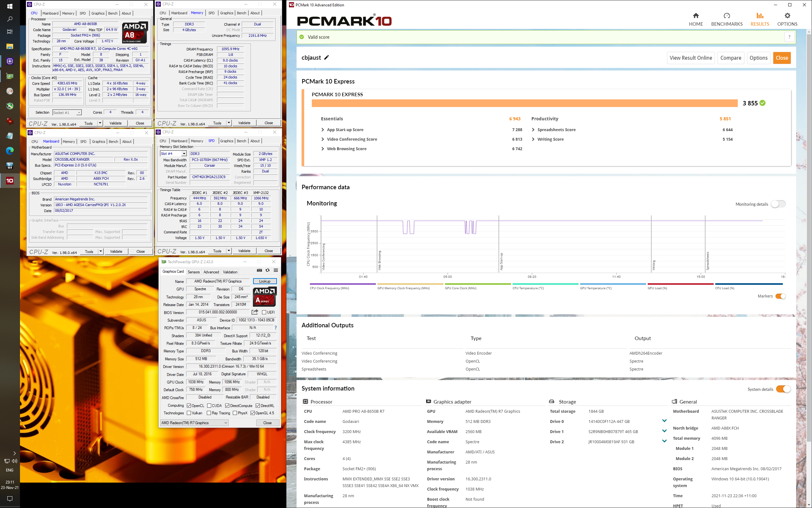Export GPU BIOS share icon
Image resolution: width=812 pixels, height=508 pixels.
click(255, 312)
